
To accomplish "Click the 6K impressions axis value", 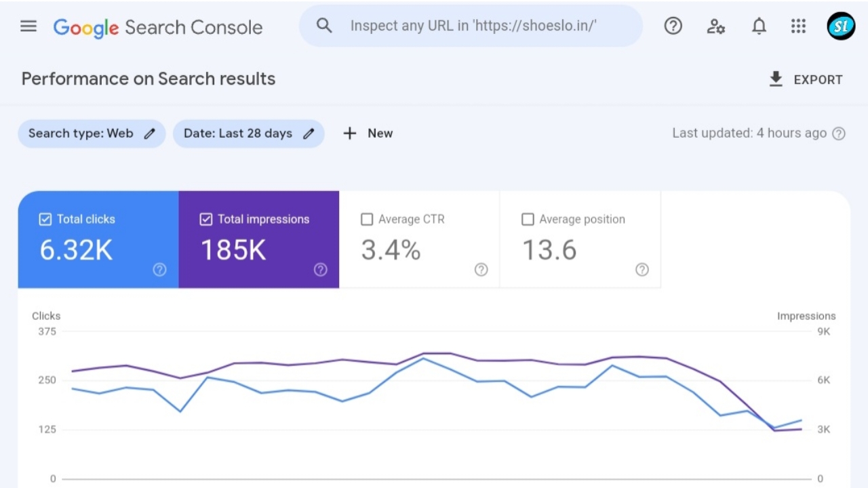I will coord(823,380).
